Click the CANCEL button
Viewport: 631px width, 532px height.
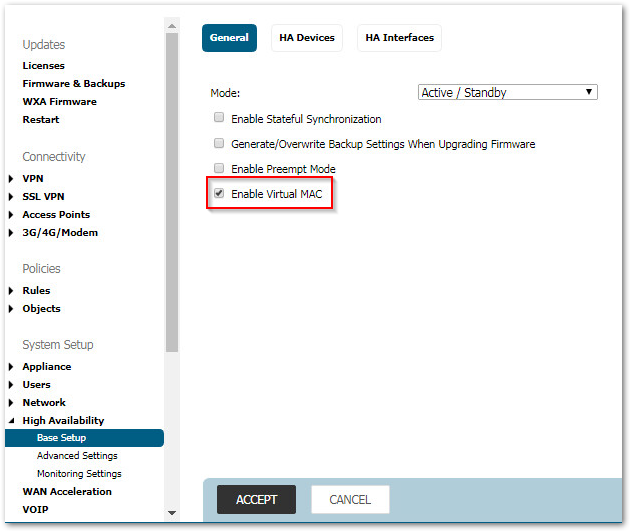[350, 500]
